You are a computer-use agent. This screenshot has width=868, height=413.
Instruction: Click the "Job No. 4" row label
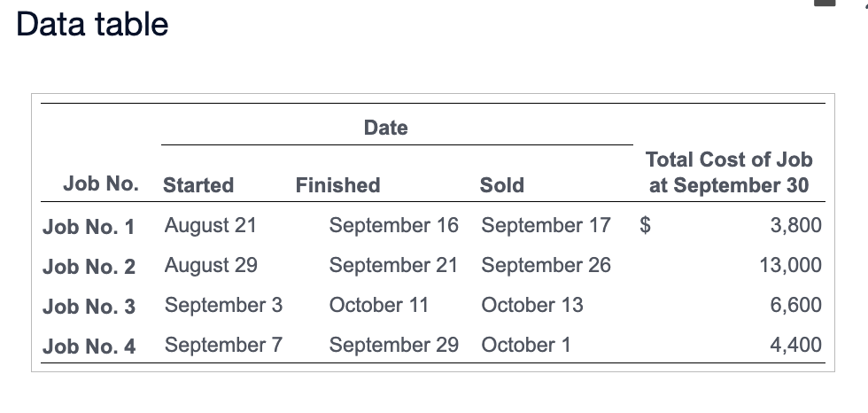[89, 346]
